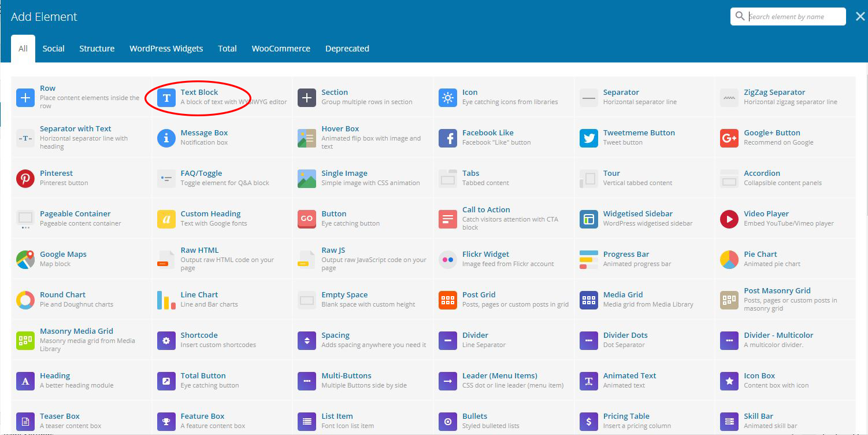Select the Raw JS element title

pyautogui.click(x=333, y=250)
